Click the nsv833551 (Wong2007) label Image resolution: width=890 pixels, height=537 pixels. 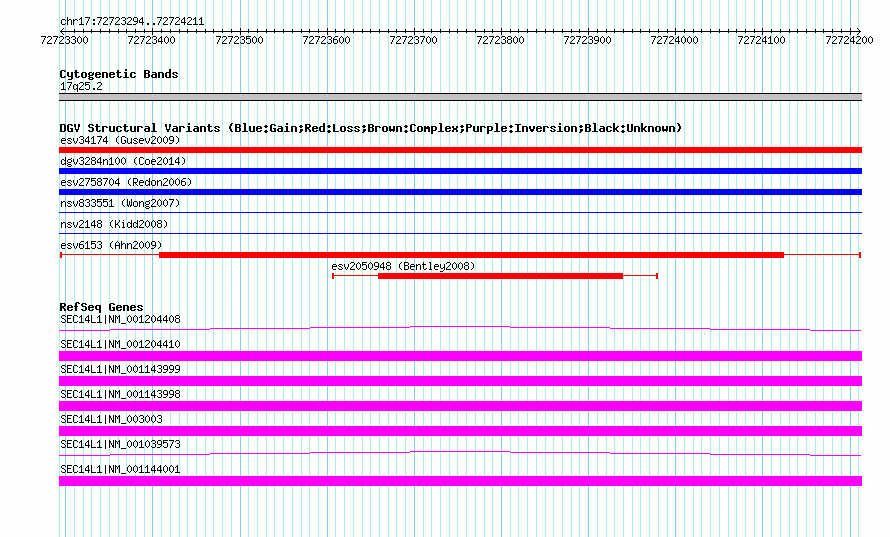tap(120, 203)
